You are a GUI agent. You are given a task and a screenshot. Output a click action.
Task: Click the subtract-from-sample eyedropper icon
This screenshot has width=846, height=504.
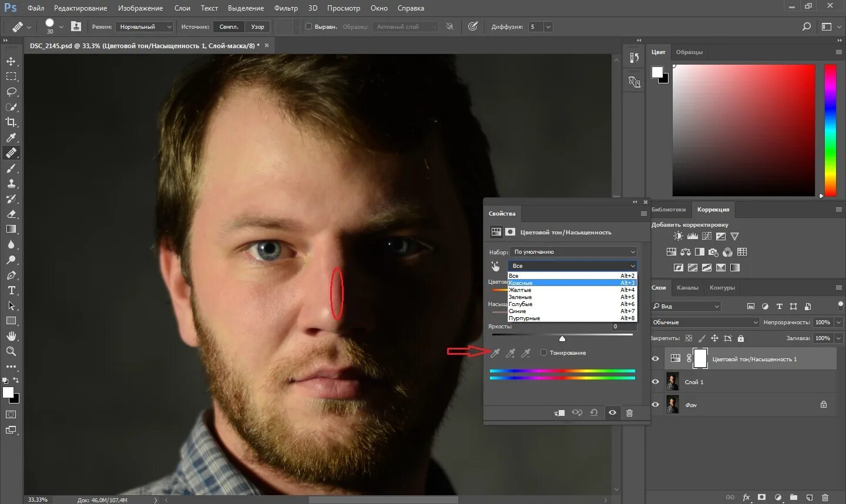pos(526,352)
